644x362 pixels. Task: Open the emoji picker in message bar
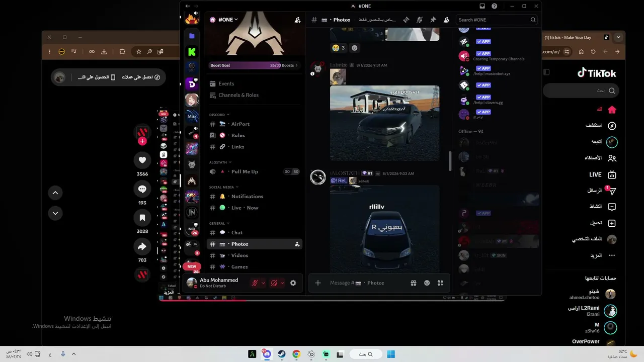tap(427, 283)
